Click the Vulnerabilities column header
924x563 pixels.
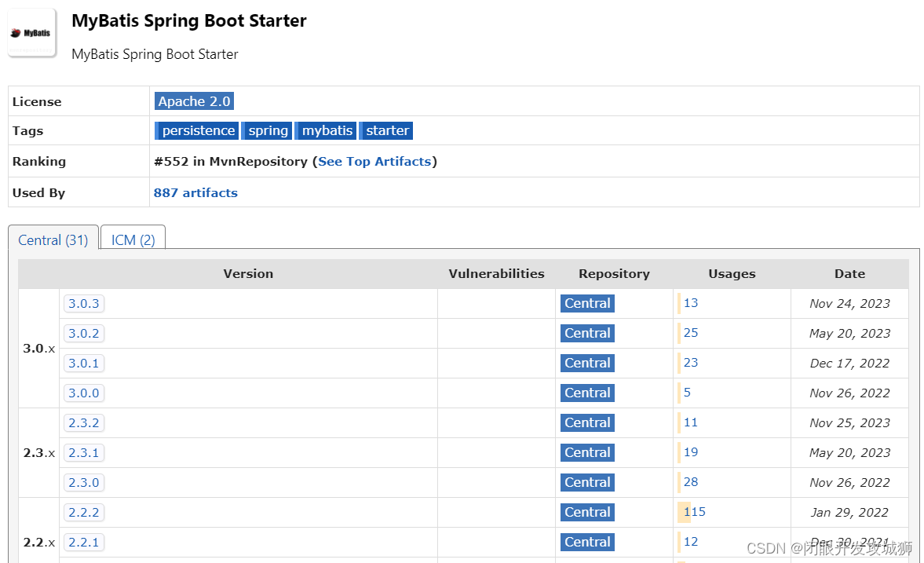(x=496, y=273)
